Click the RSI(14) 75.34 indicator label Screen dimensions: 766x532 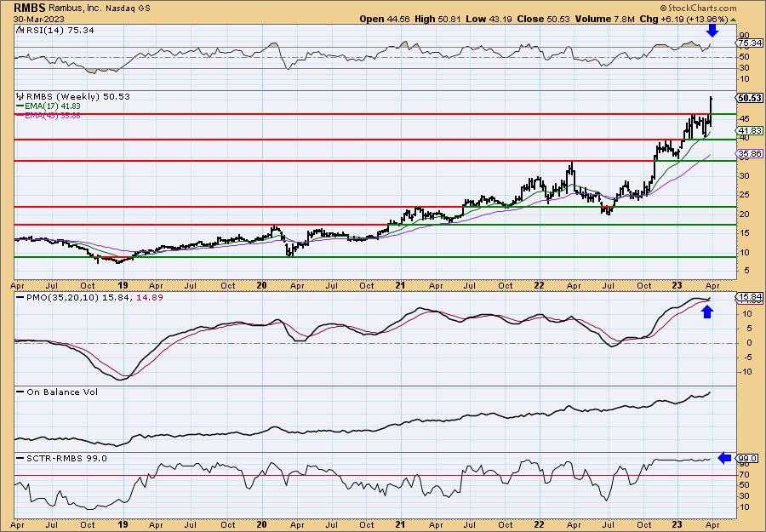tap(59, 31)
